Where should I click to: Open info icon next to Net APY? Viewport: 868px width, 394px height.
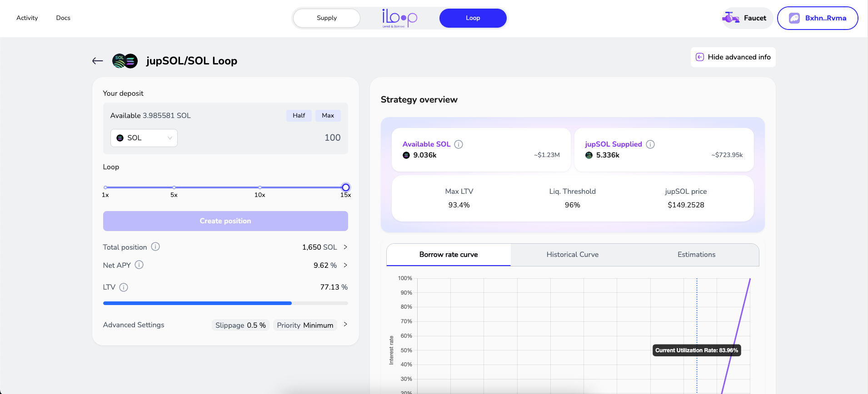(x=139, y=265)
